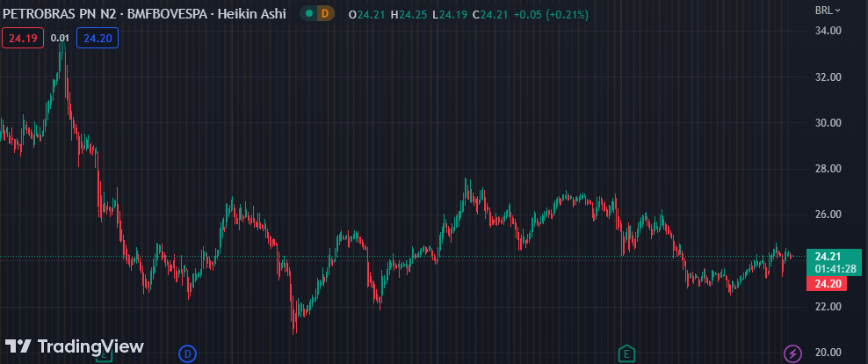The height and width of the screenshot is (364, 868).
Task: Click the C24.21 close value
Action: click(490, 14)
